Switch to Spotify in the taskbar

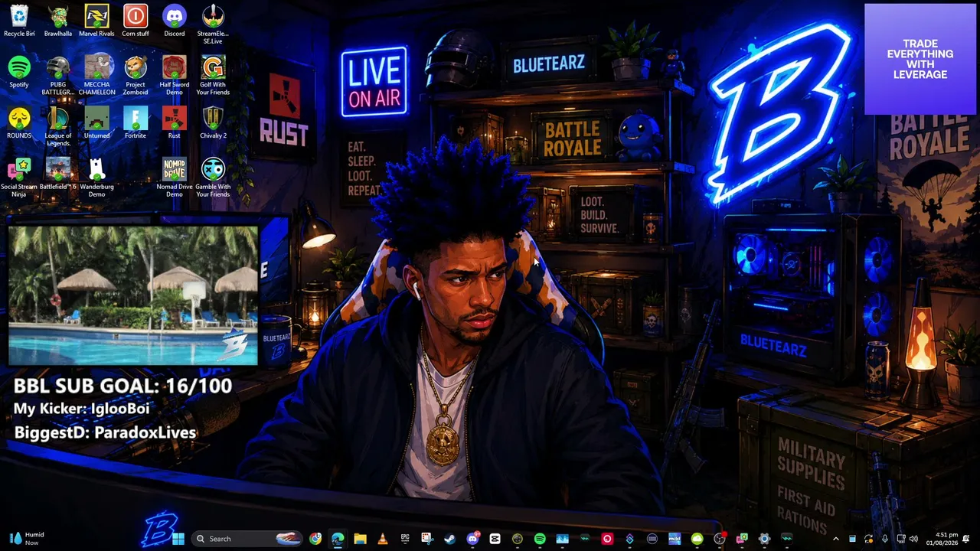click(x=540, y=539)
